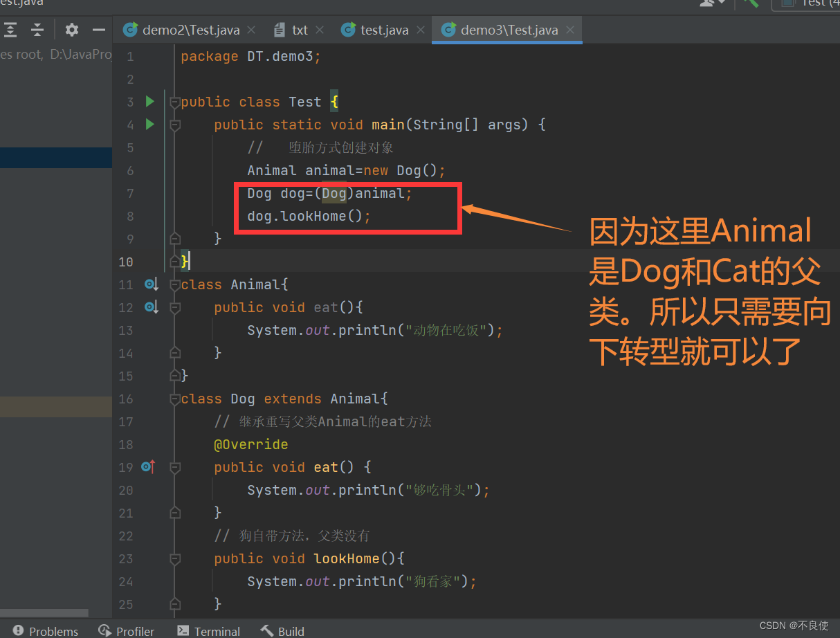Switch to the demo2\Test.java tab
This screenshot has height=638, width=840.
(191, 30)
